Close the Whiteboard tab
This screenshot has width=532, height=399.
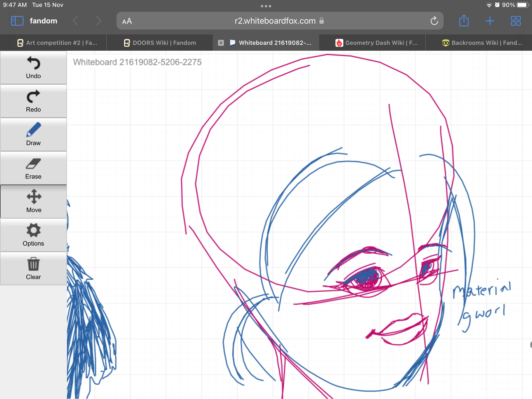[x=221, y=43]
